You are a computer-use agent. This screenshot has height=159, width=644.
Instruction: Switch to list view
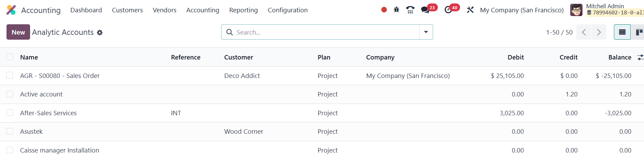click(x=622, y=32)
